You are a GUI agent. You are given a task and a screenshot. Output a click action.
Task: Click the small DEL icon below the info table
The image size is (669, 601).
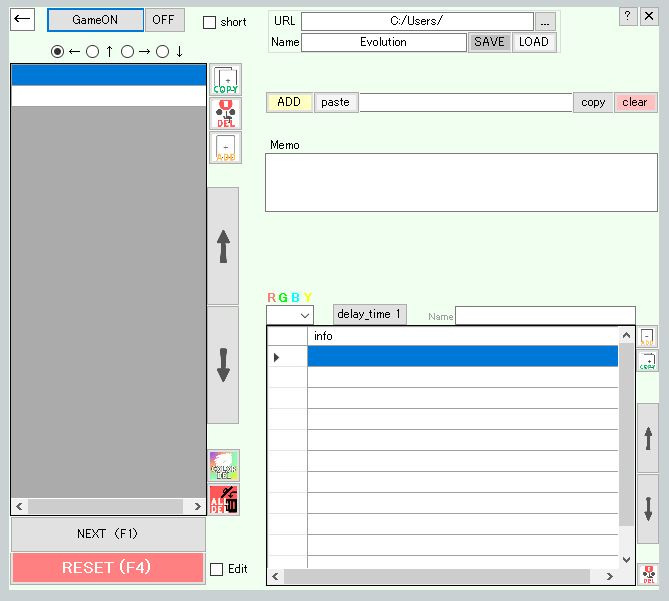[x=649, y=575]
